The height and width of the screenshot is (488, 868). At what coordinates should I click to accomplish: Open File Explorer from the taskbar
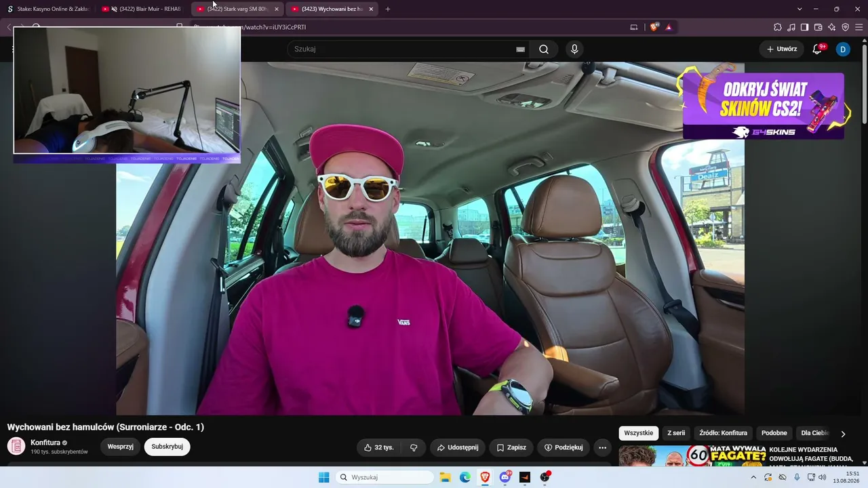pos(445,477)
